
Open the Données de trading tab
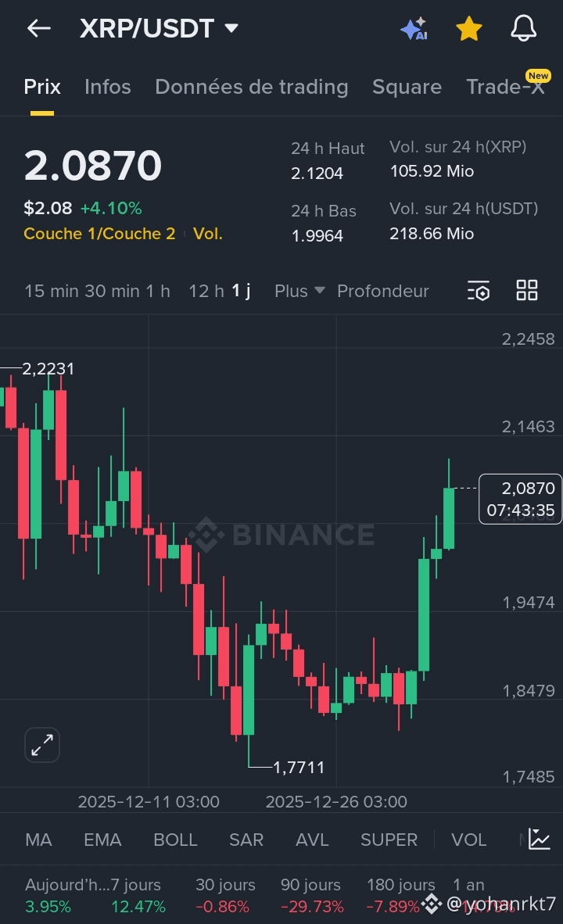click(252, 87)
